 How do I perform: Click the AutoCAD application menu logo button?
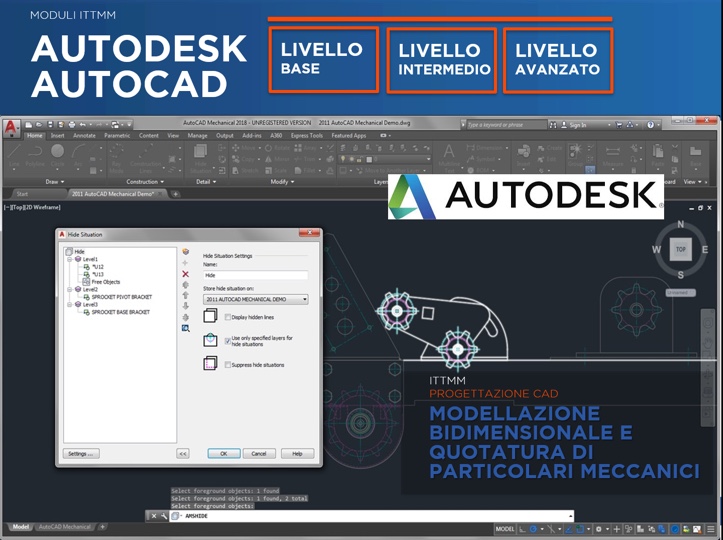click(x=11, y=127)
